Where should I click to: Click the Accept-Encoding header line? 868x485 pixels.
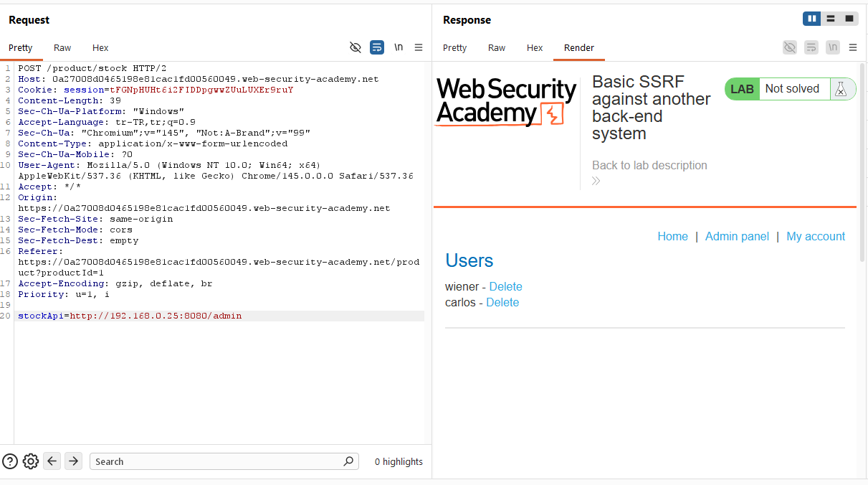click(115, 283)
